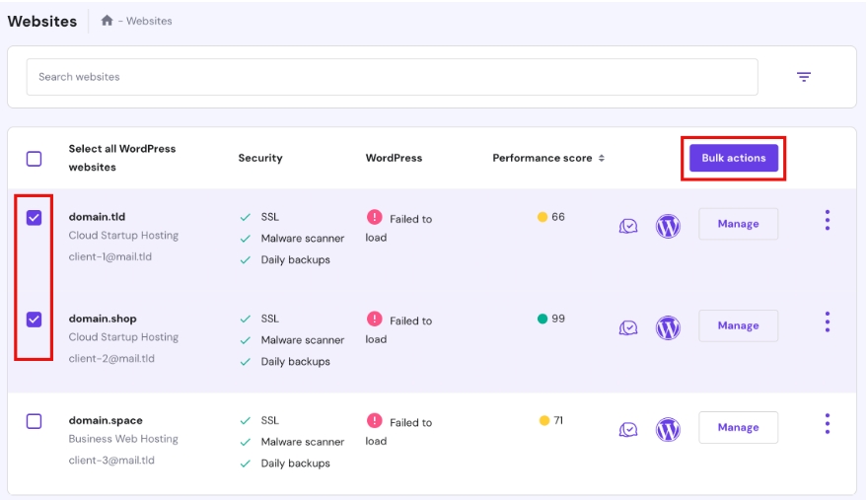
Task: Click the home icon in breadcrumb
Action: point(107,21)
